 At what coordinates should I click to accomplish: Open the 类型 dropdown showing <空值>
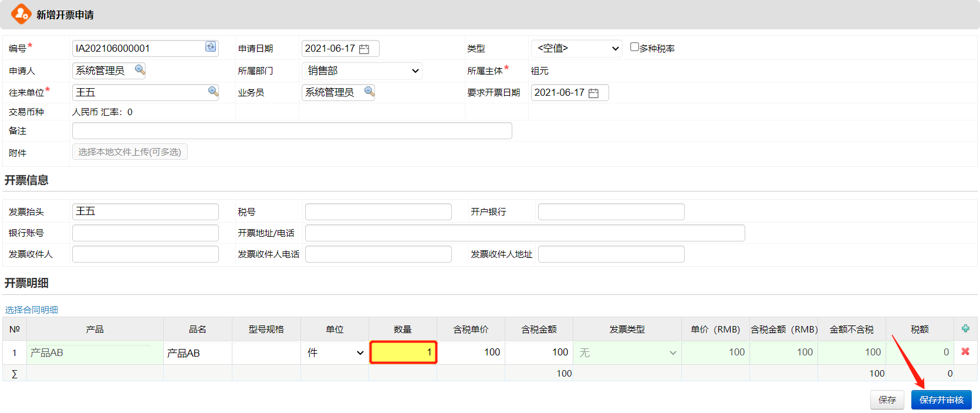pos(576,48)
